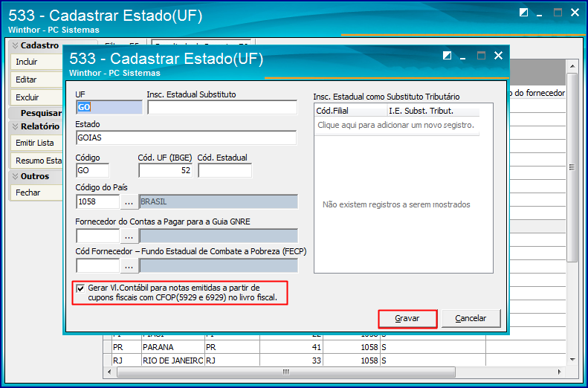Click main grid vertical scrollbar up arrow
Viewport: 588px width, 388px height.
point(572,66)
